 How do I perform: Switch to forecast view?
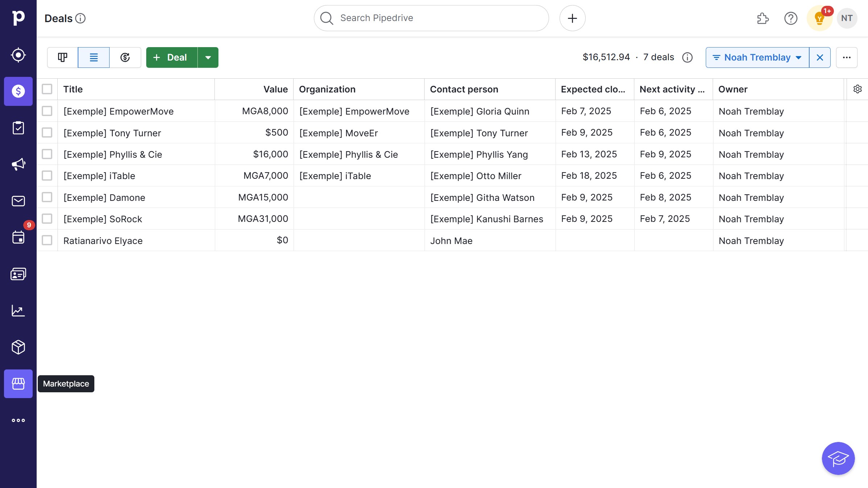tap(125, 57)
